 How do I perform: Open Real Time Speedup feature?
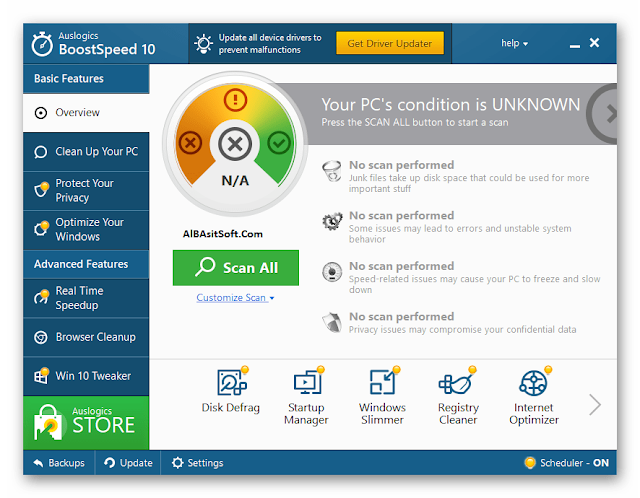pyautogui.click(x=86, y=298)
